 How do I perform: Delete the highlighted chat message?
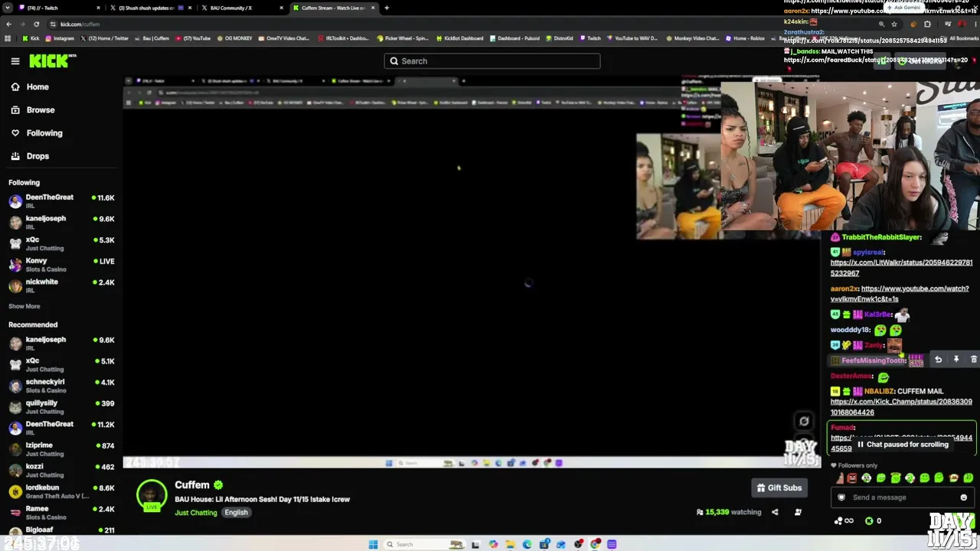(x=974, y=360)
